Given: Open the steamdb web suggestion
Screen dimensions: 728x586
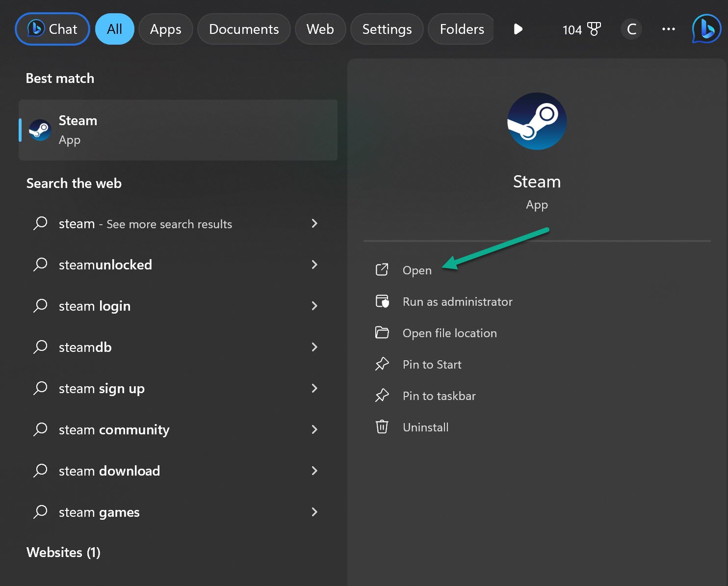Looking at the screenshot, I should click(178, 347).
